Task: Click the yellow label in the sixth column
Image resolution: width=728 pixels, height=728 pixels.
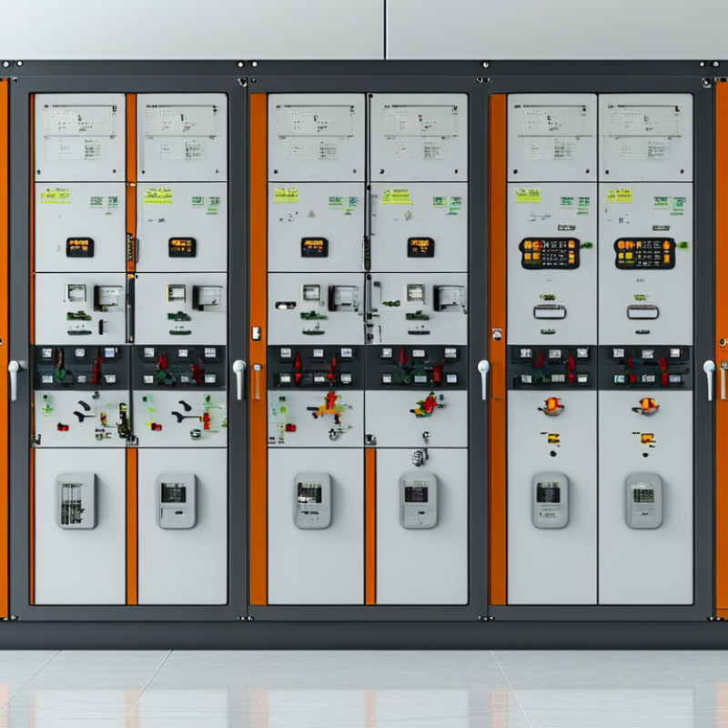Action: pyautogui.click(x=620, y=195)
